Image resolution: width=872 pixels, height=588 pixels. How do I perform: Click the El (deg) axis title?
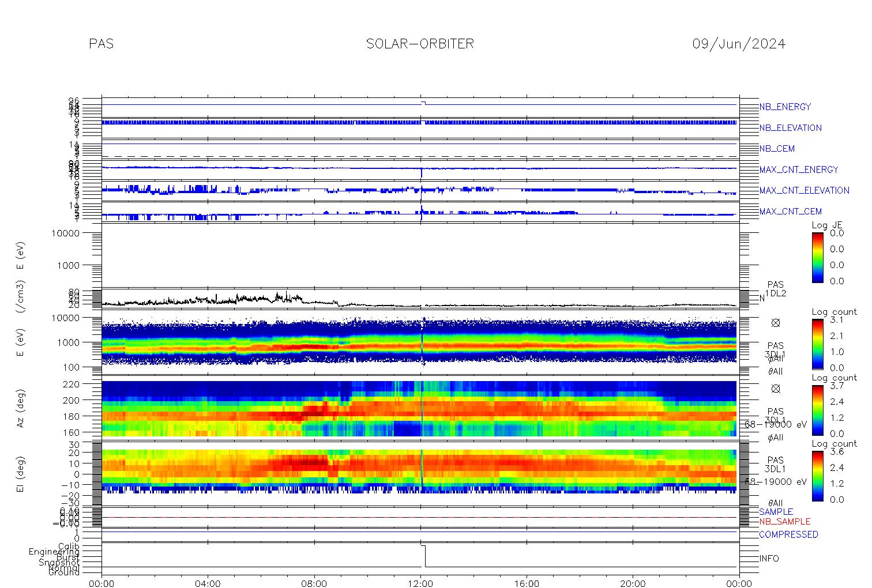click(21, 474)
